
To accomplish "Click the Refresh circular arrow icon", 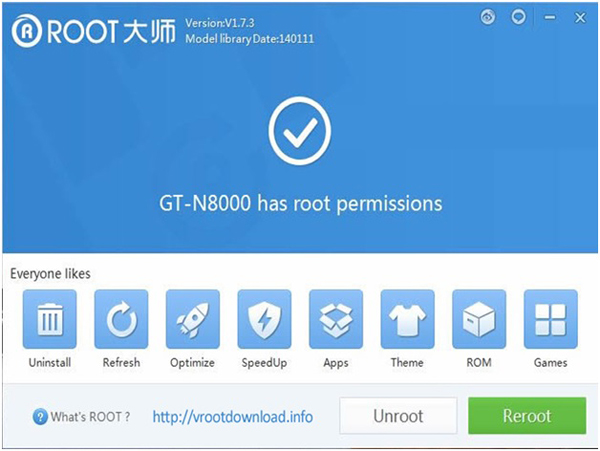I will (121, 319).
